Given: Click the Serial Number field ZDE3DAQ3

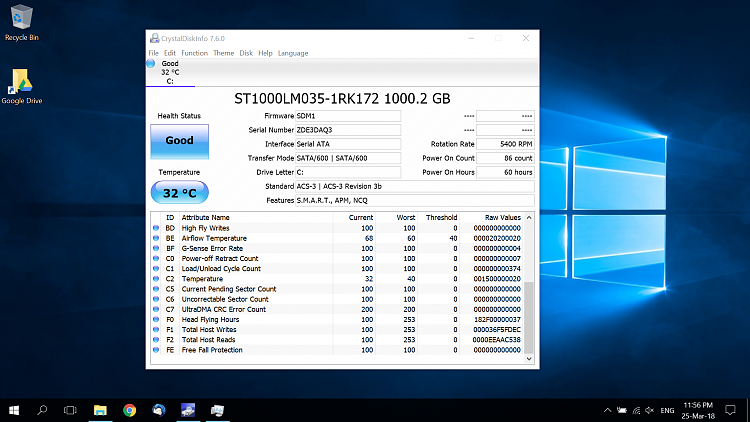Looking at the screenshot, I should [x=348, y=130].
